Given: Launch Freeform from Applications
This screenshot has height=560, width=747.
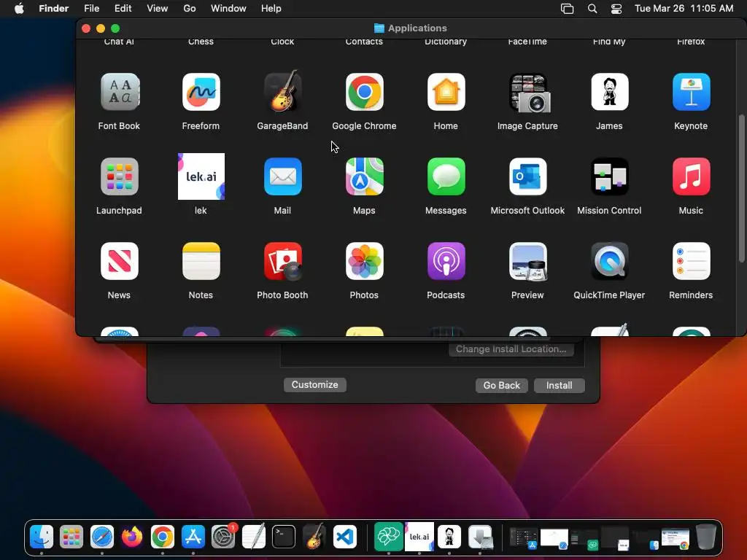Looking at the screenshot, I should (x=201, y=92).
